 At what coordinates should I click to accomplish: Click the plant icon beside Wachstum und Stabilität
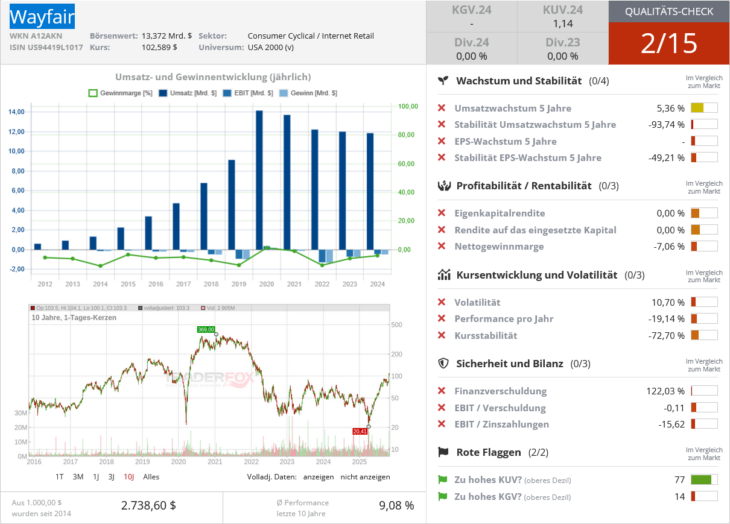point(443,80)
